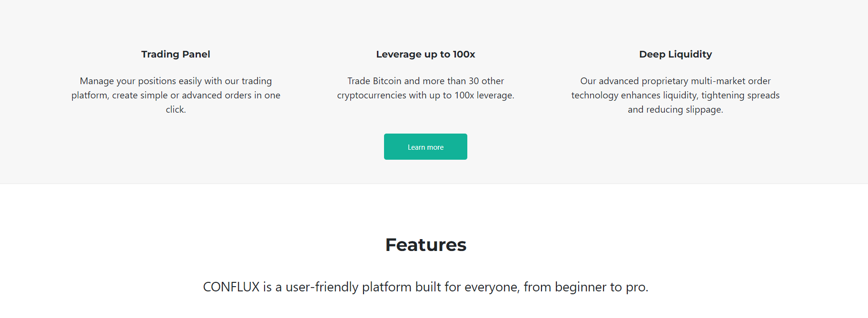Click the word "proprietary" under Deep Liquidity
This screenshot has height=318, width=868.
pyautogui.click(x=665, y=81)
